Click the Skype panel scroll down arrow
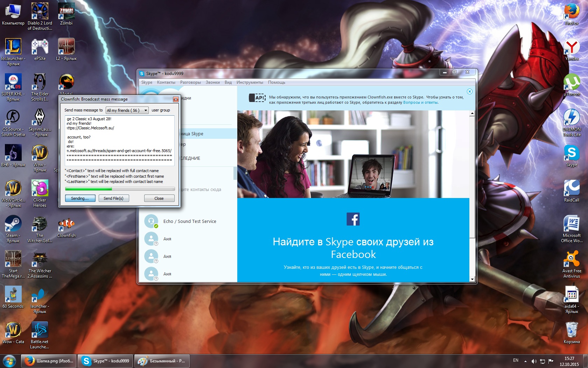 [x=472, y=279]
